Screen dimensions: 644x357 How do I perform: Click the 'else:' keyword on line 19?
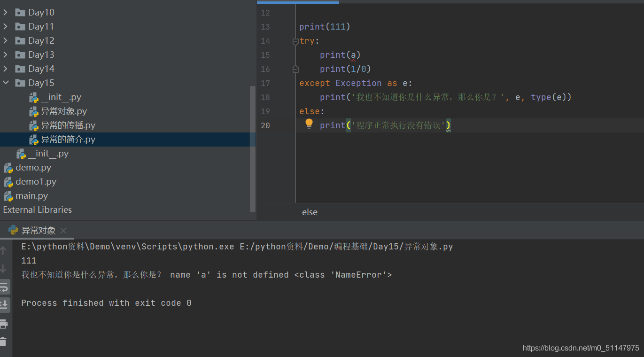tap(312, 111)
